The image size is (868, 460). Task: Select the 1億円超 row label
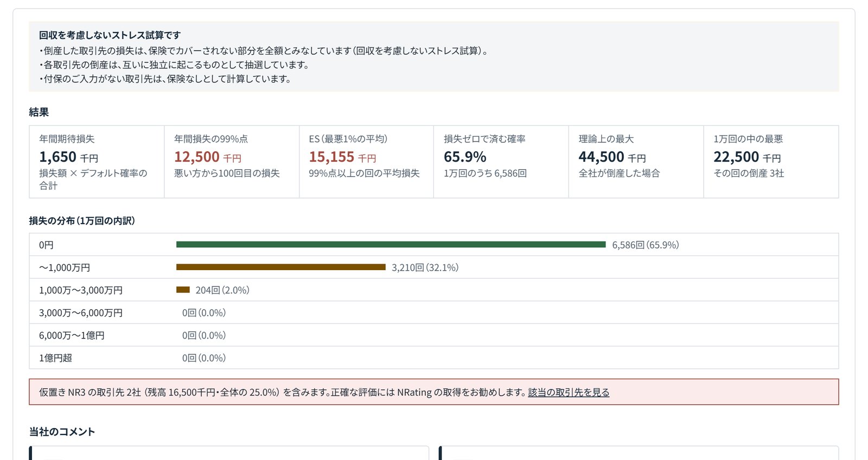point(55,358)
